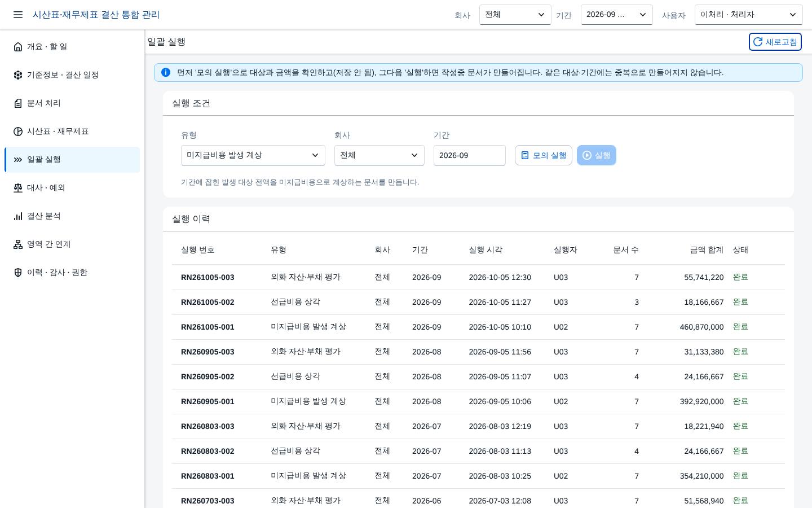This screenshot has width=812, height=508.
Task: Click the 실행 시각 column header
Action: click(486, 250)
